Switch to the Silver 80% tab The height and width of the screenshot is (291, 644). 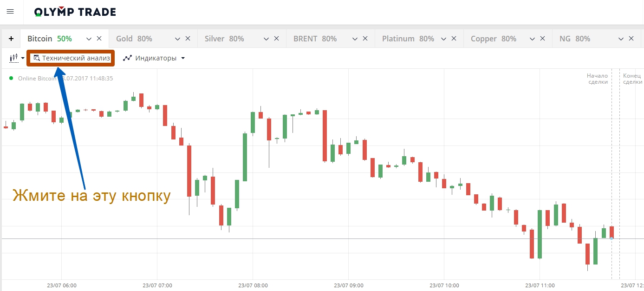click(224, 39)
